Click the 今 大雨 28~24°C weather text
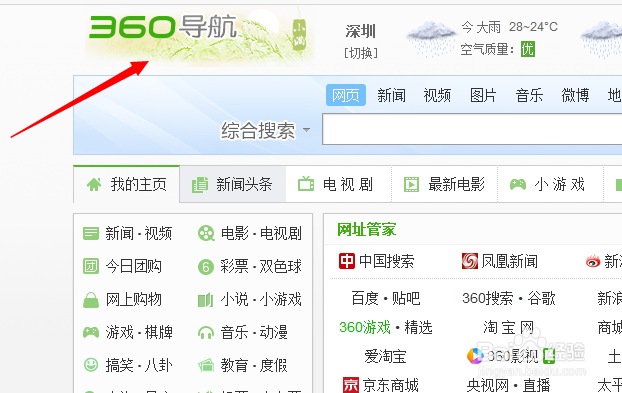622x393 pixels. coord(509,27)
